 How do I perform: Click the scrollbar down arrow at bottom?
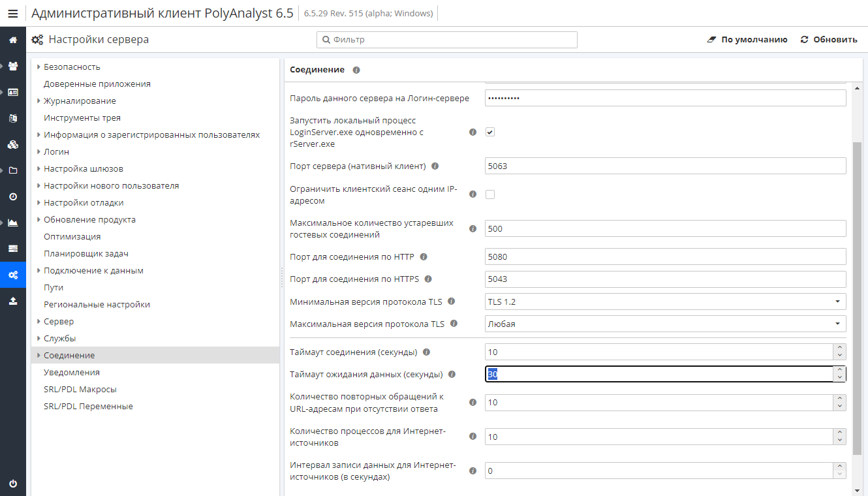click(857, 490)
